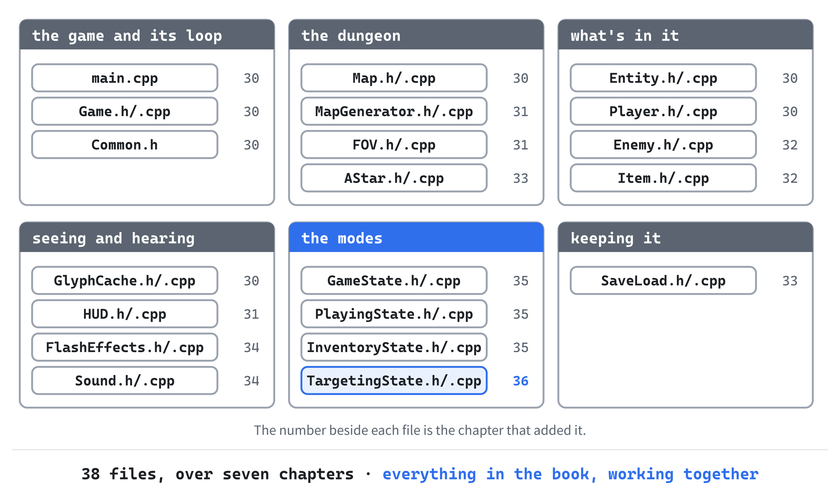840x504 pixels.
Task: Click chapter number 32 beside Enemy.h/.cpp
Action: click(x=790, y=145)
